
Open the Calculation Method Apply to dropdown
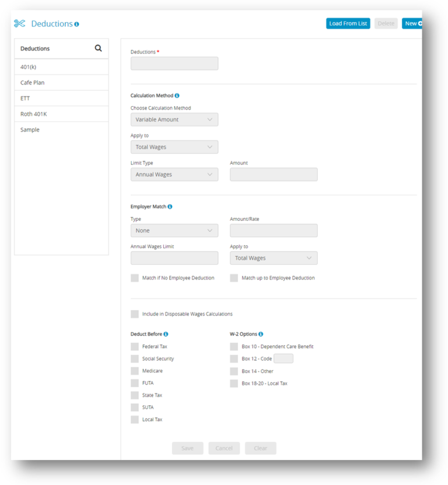[174, 147]
